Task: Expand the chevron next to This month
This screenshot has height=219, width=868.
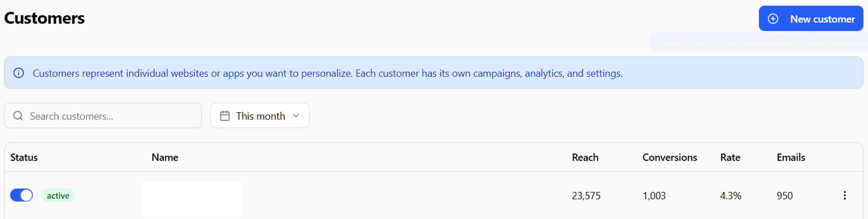Action: (x=296, y=116)
